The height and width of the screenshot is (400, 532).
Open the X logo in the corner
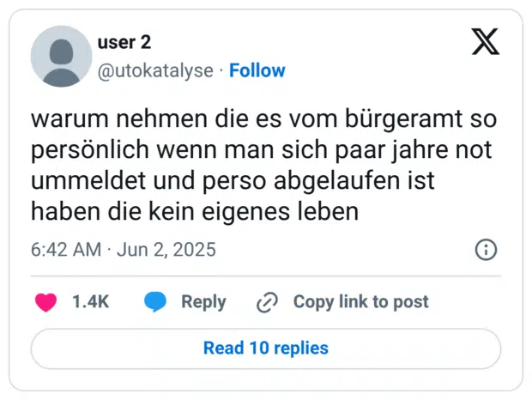point(485,41)
